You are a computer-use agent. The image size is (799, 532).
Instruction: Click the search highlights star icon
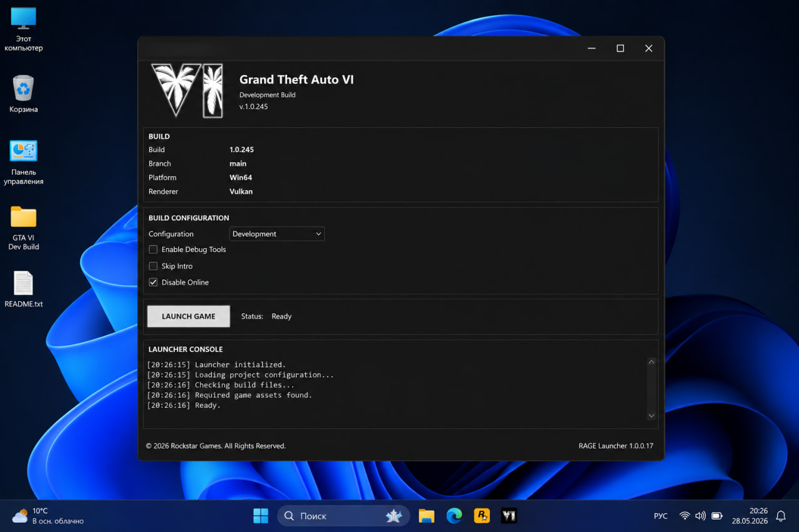coord(394,516)
